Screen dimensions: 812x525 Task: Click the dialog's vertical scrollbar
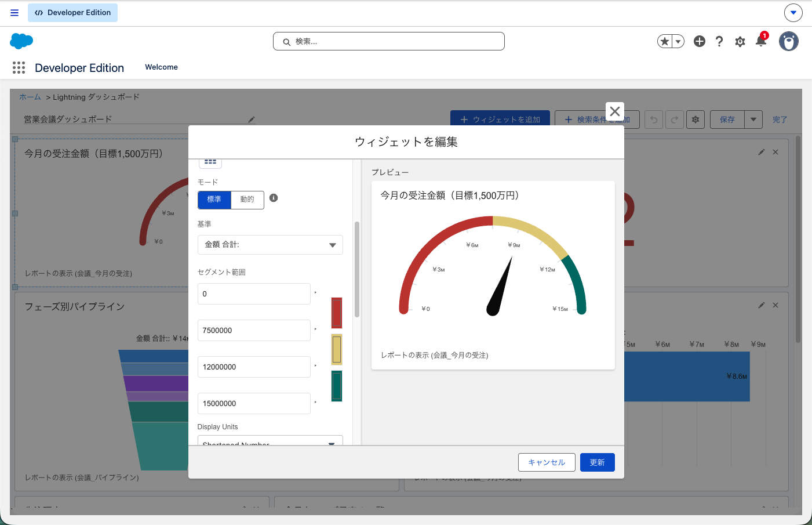[x=357, y=269]
